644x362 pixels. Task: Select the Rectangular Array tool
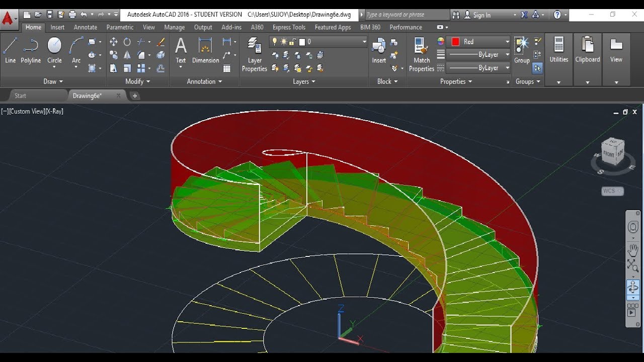coord(141,68)
